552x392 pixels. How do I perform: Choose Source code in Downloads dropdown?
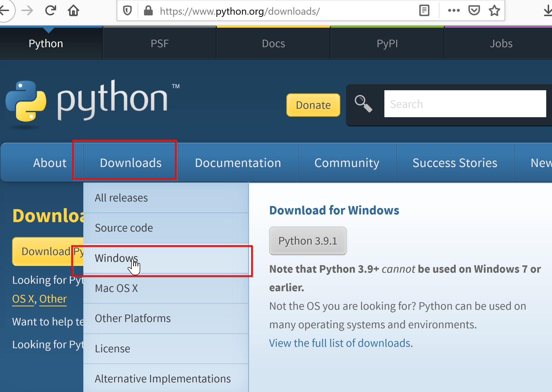tap(166, 228)
